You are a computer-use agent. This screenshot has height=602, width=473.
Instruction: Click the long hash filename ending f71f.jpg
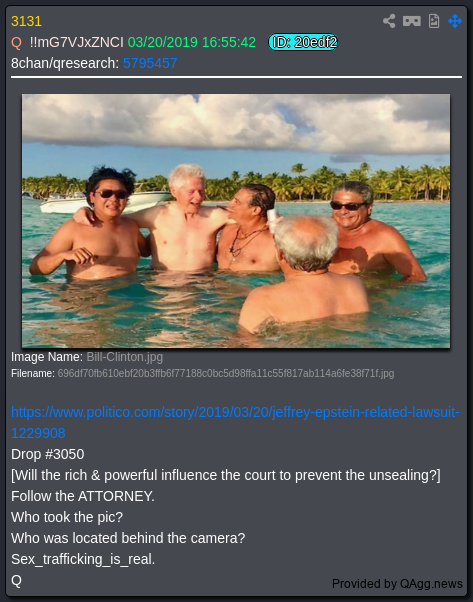(226, 374)
